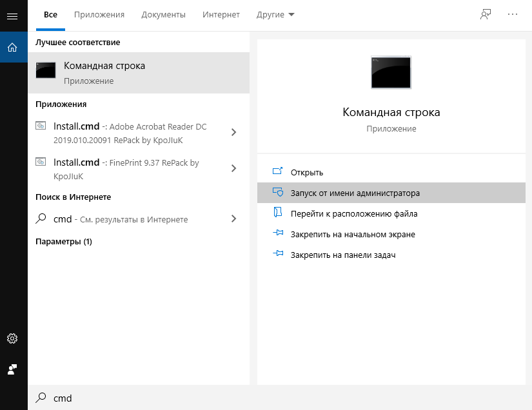Switch to the Документы tab
The image size is (532, 410).
tap(163, 15)
